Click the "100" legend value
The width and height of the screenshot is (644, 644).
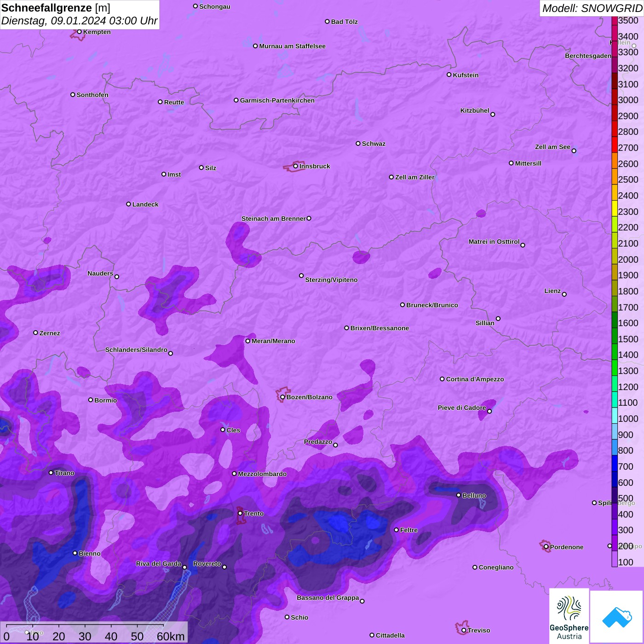pos(626,562)
